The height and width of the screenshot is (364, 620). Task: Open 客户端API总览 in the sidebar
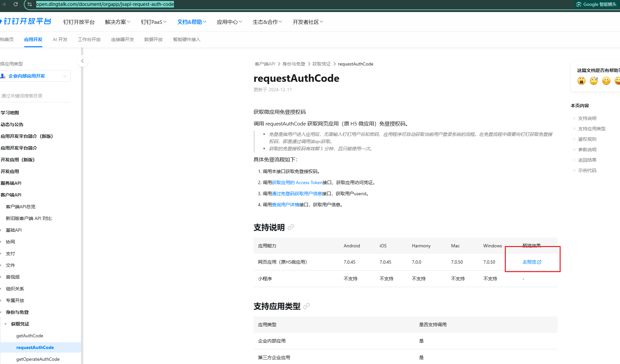(21, 207)
